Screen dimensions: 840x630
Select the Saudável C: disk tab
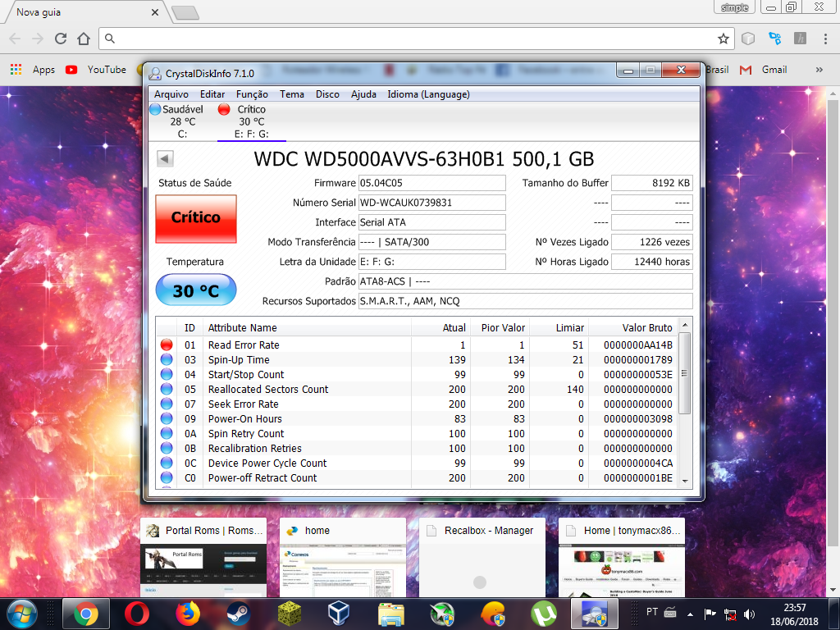[177, 121]
